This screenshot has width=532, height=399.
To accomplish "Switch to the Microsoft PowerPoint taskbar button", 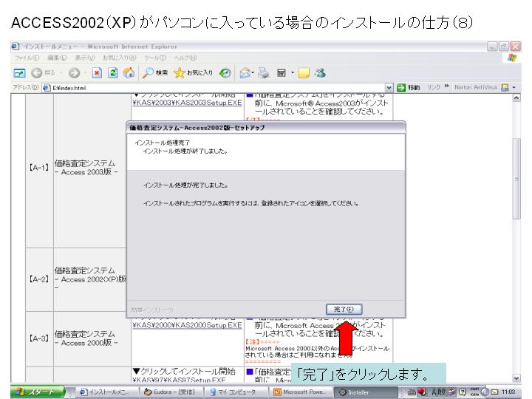I will coord(301,392).
